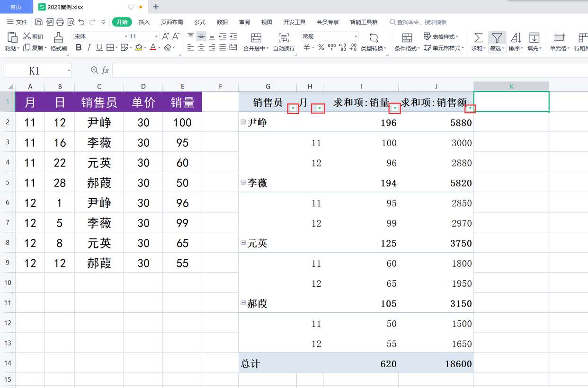The image size is (588, 388).
Task: Collapse the 元英 pivot group
Action: click(x=243, y=242)
